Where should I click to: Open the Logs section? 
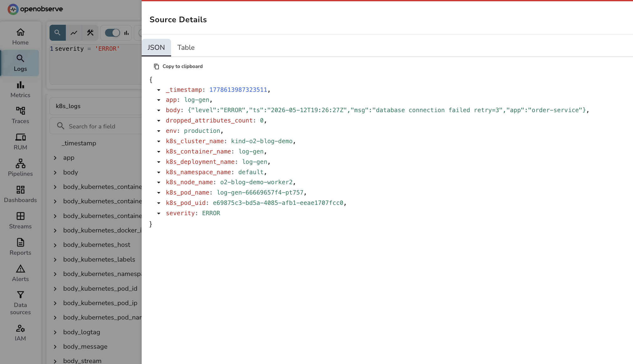click(20, 63)
